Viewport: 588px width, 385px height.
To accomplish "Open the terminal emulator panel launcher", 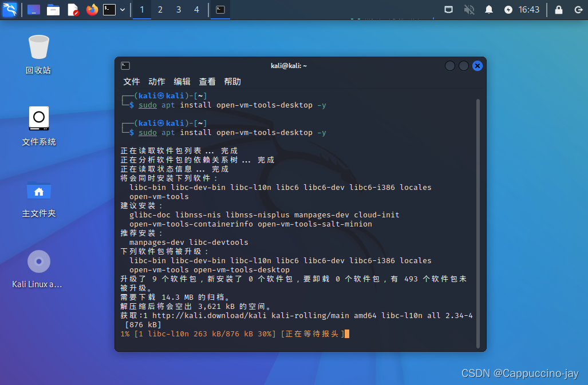I will point(109,10).
